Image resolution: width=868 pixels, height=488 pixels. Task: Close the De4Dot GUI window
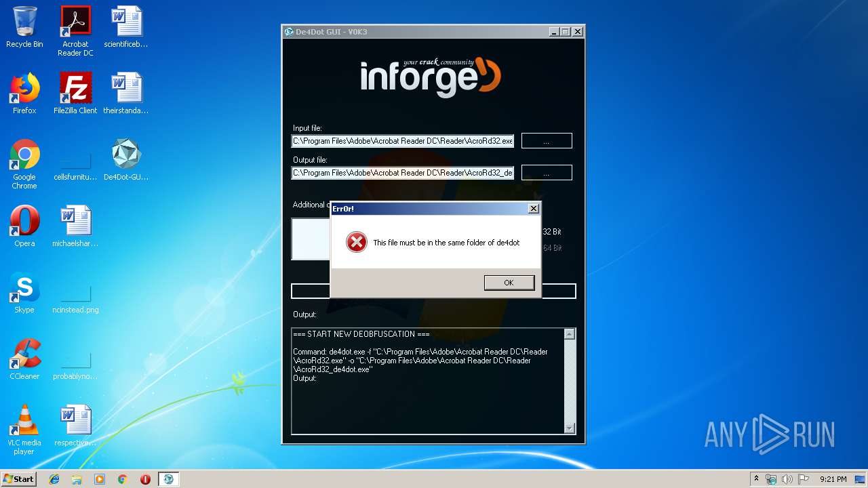pos(578,32)
